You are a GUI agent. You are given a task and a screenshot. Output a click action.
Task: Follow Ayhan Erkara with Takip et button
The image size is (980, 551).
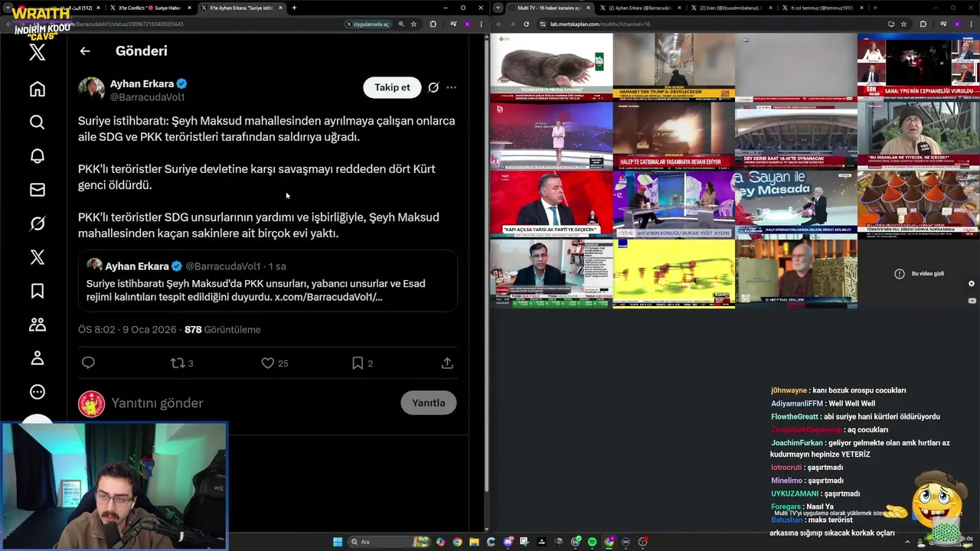(392, 87)
